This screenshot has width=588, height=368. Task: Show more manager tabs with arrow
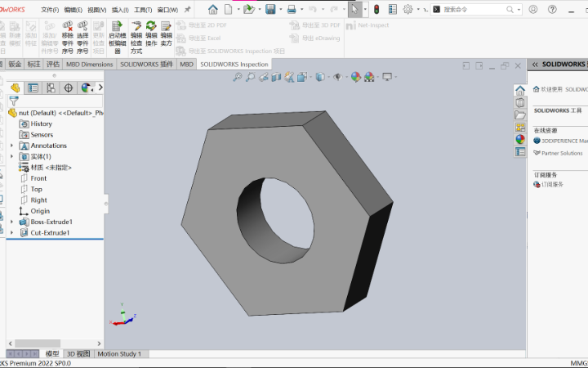(100, 88)
